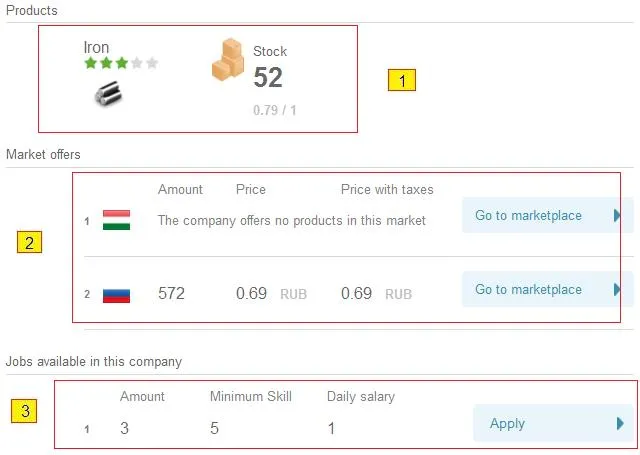Click the yellow annotation marker 1
640x455 pixels.
pos(401,81)
